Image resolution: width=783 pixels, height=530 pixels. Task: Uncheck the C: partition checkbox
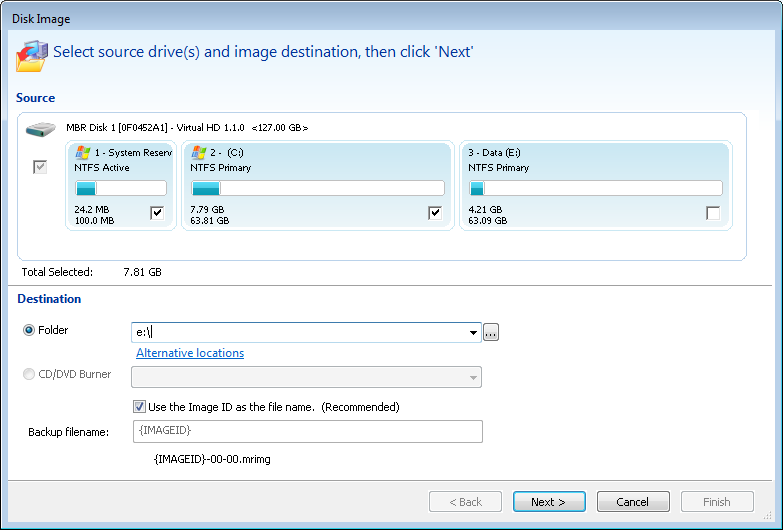434,213
